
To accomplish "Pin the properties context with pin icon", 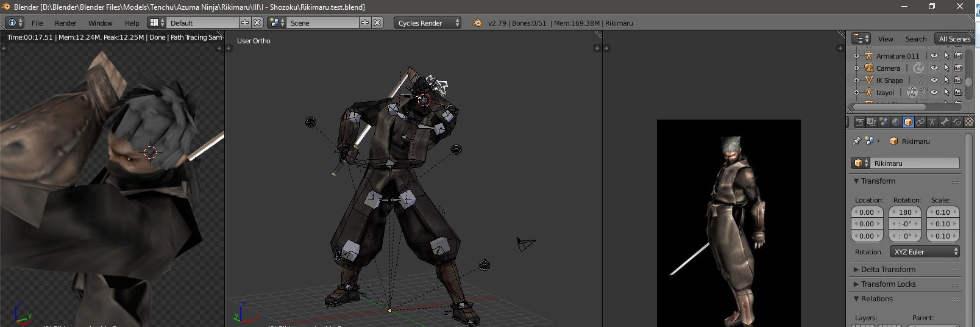I will [856, 141].
